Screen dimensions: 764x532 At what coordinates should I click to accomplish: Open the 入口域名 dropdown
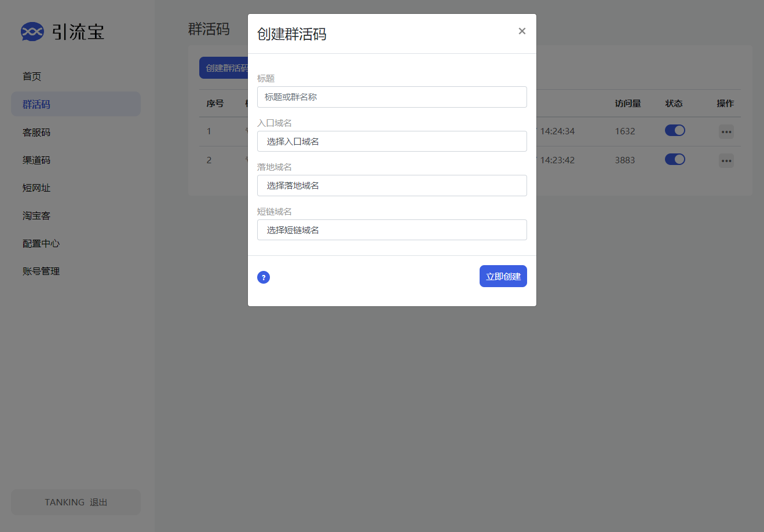click(x=392, y=141)
